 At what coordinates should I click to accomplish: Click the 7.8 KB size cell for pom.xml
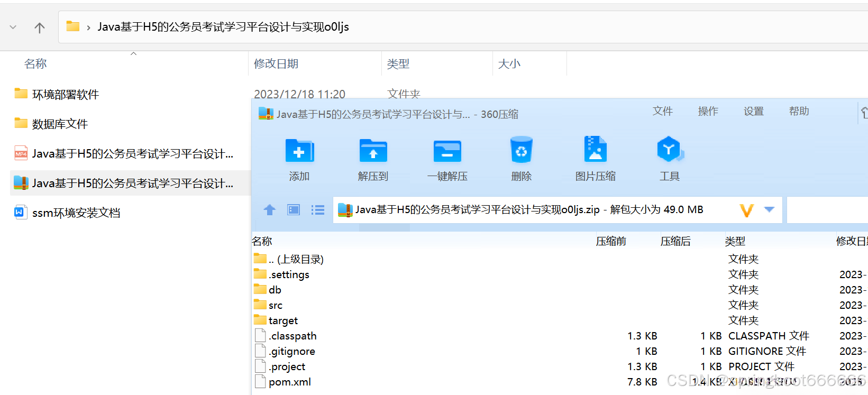642,382
